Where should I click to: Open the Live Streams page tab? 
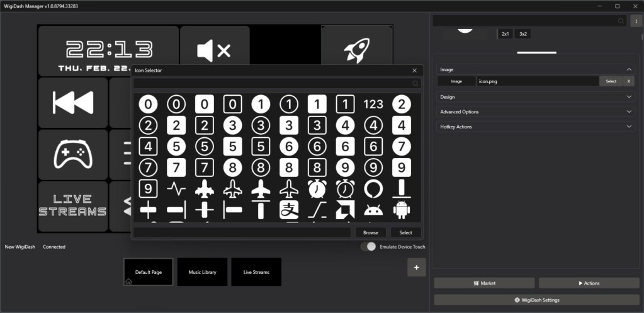tap(256, 272)
